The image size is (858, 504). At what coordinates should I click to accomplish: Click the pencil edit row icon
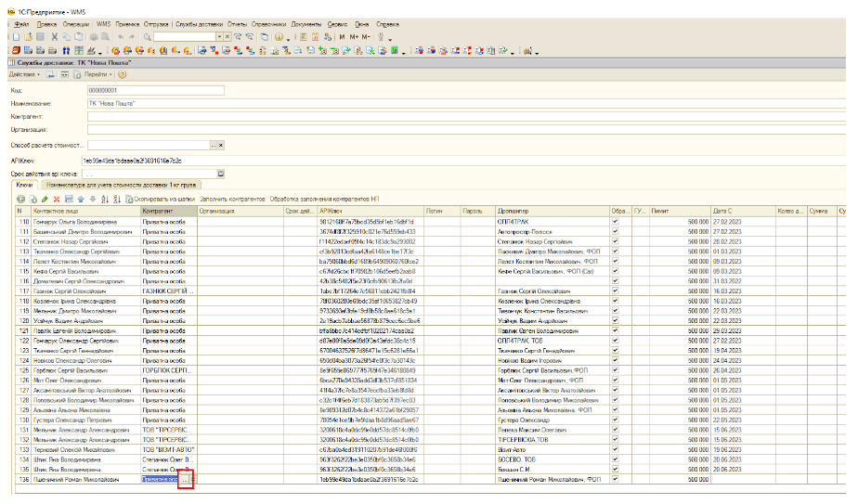pos(44,200)
